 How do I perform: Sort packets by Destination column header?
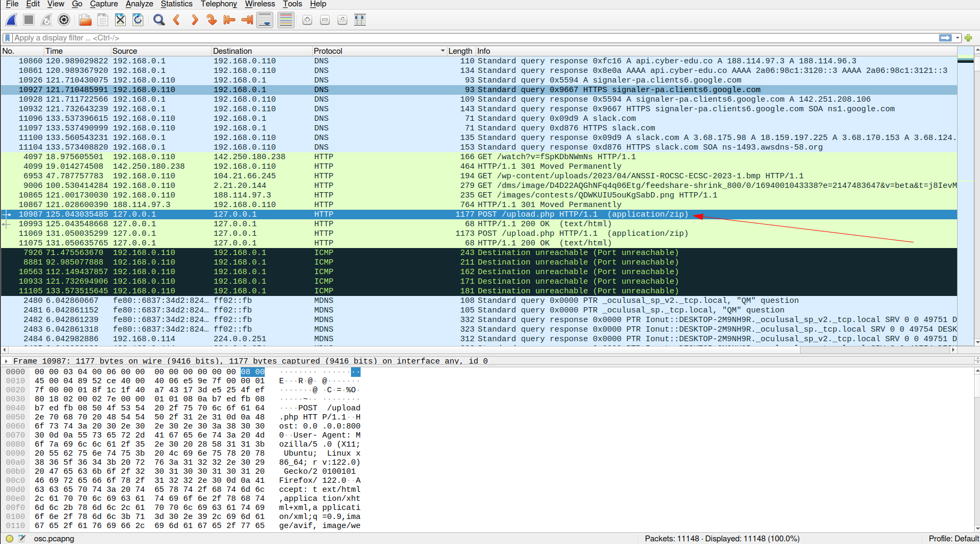pyautogui.click(x=262, y=51)
